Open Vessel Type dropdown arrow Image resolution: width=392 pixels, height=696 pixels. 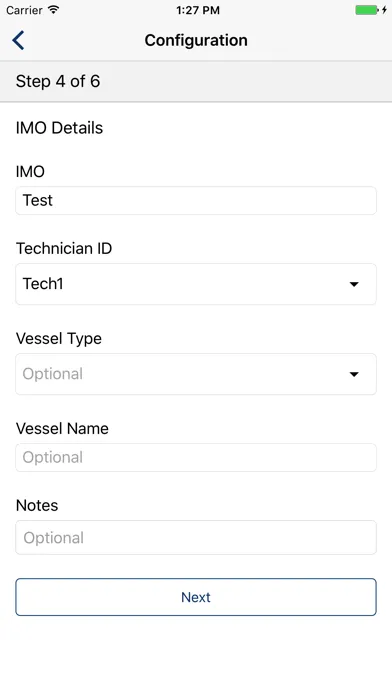(x=354, y=374)
